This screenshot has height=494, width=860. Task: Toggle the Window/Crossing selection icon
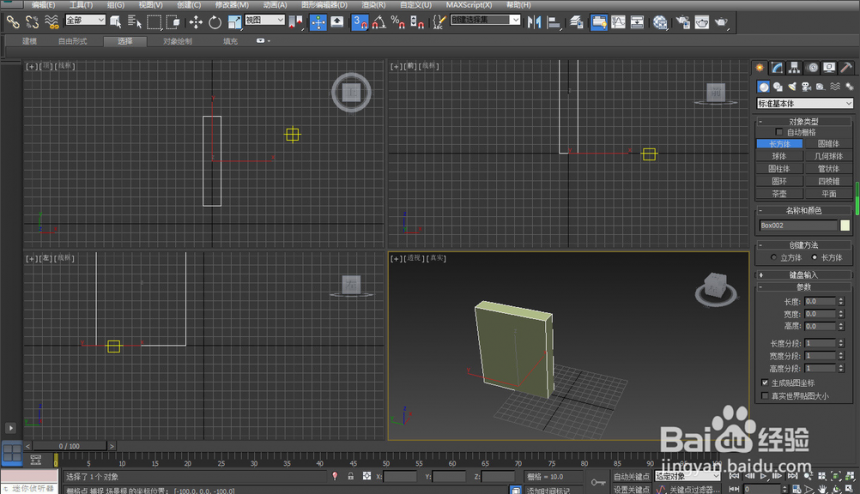[x=173, y=22]
